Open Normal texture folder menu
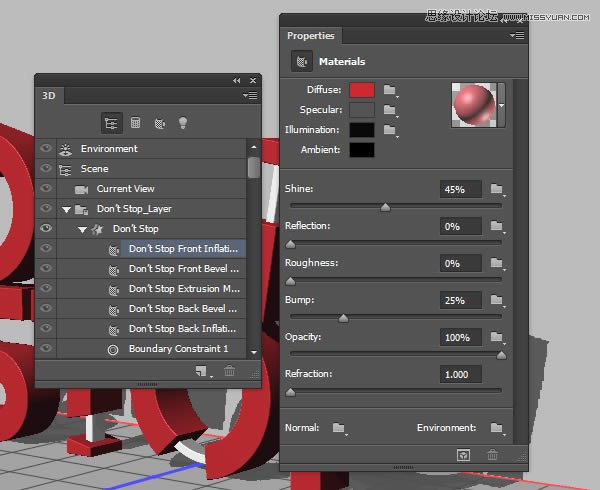600x490 pixels. pos(339,428)
